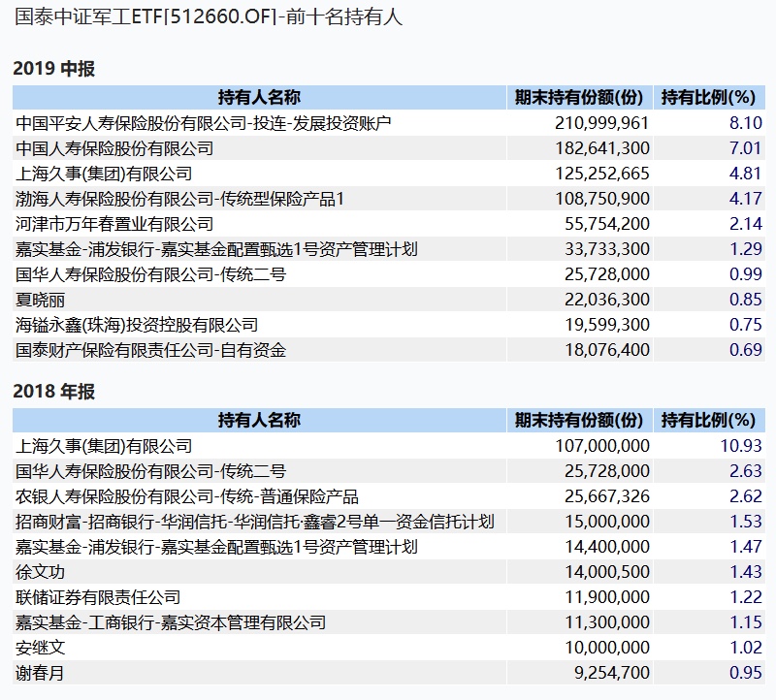Click holding ratio 7.01
Screen dimensions: 776x700
click(745, 148)
